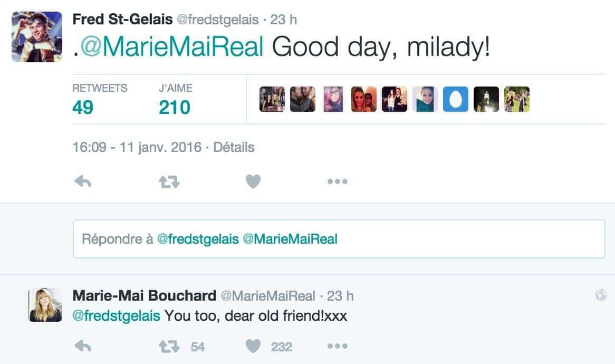Viewport: 615px width, 364px height.
Task: Open the Fred St-Gelais name link
Action: pyautogui.click(x=122, y=20)
